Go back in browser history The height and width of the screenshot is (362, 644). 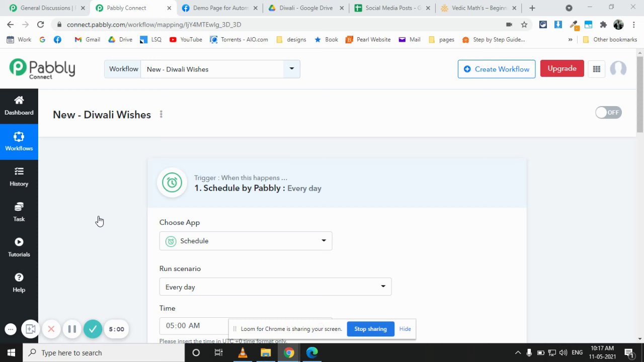(x=10, y=24)
